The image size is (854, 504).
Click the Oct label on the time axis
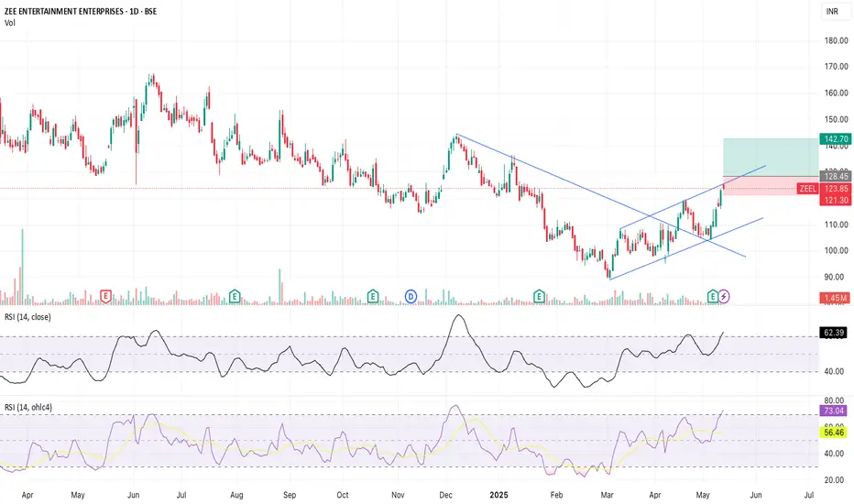click(x=343, y=495)
